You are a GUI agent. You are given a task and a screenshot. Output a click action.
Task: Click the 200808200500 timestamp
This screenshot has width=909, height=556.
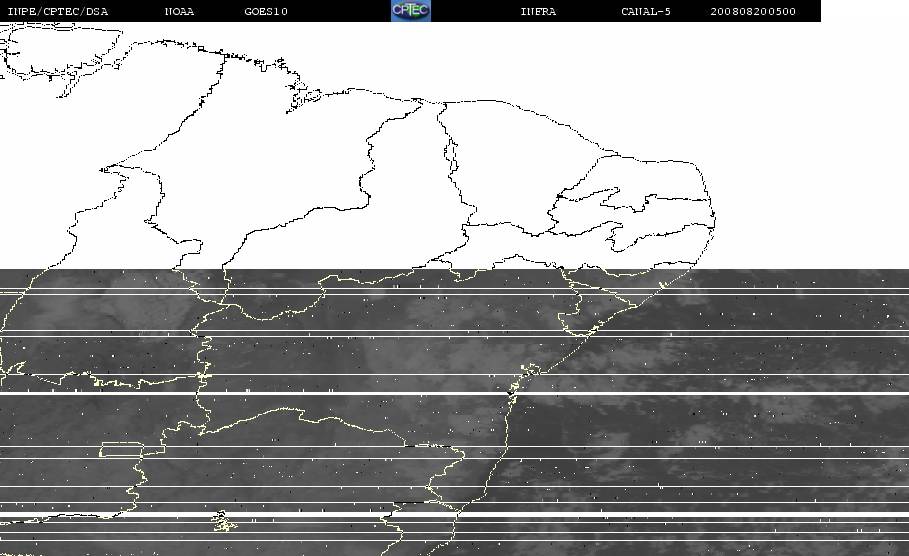pos(753,11)
